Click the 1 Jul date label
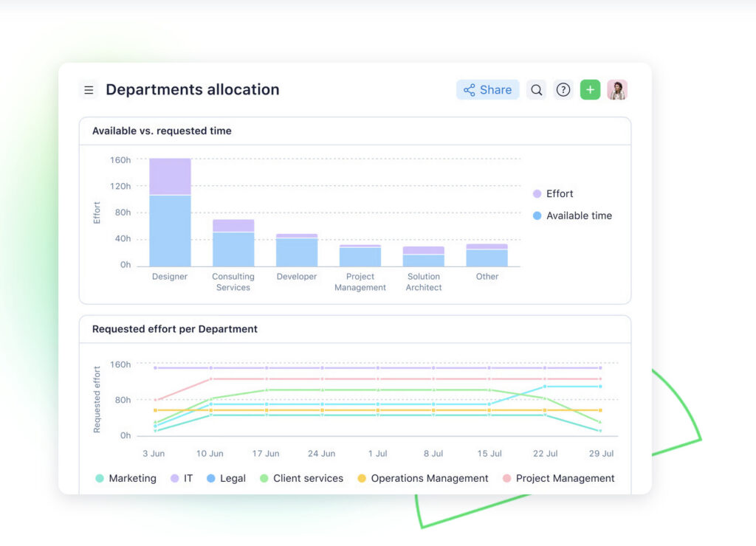The height and width of the screenshot is (546, 756). click(x=377, y=454)
